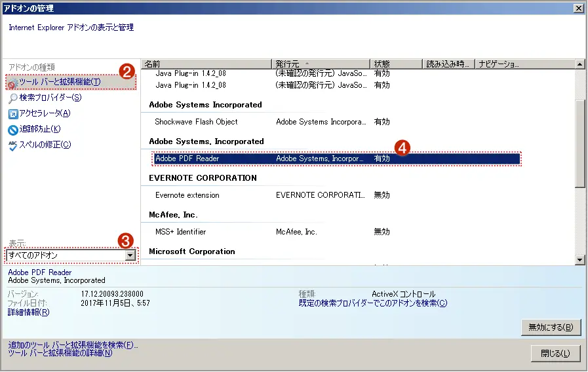Open the 詳細情報(R) link

point(28,312)
